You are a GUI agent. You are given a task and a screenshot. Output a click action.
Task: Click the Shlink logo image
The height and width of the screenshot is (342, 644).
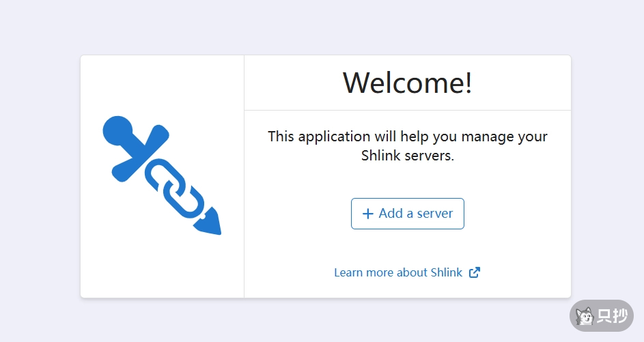click(x=162, y=175)
